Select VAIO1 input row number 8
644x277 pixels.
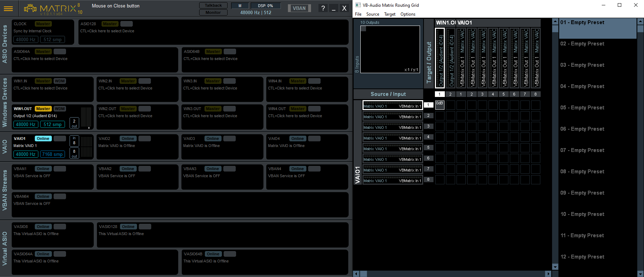click(x=429, y=179)
